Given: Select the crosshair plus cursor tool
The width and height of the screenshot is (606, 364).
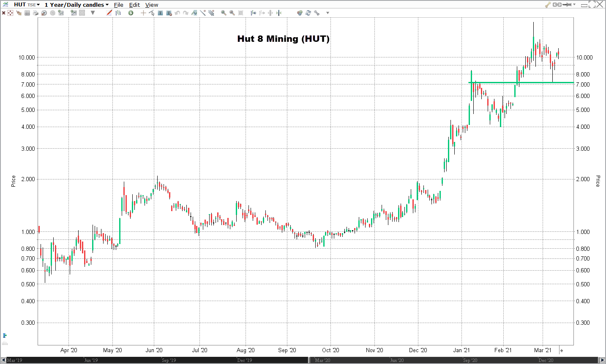Looking at the screenshot, I should point(143,13).
